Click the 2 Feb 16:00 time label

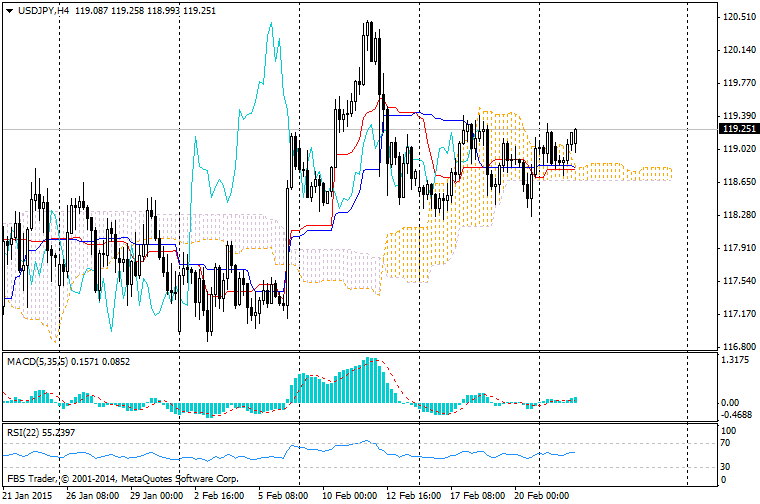pyautogui.click(x=219, y=496)
